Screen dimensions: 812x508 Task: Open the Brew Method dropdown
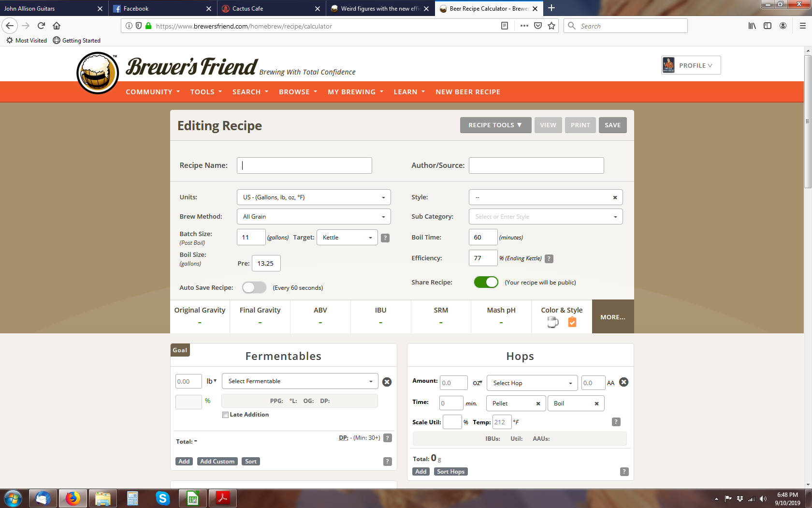pos(314,217)
